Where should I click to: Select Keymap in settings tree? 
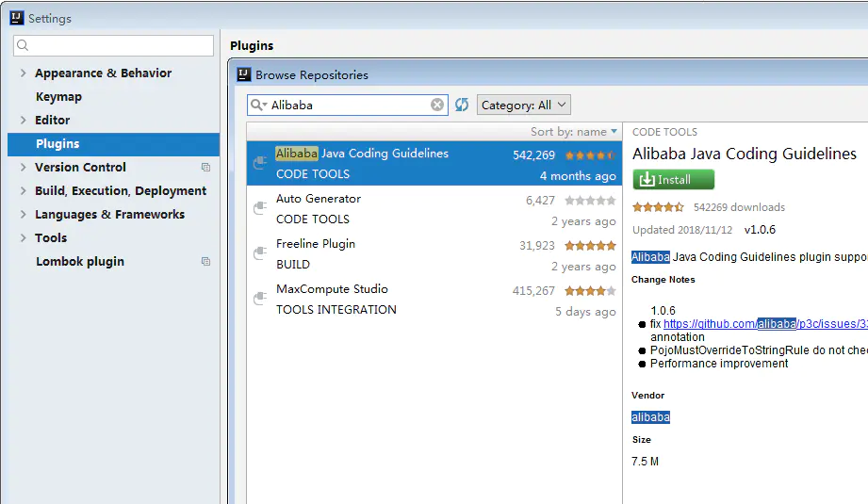click(58, 97)
